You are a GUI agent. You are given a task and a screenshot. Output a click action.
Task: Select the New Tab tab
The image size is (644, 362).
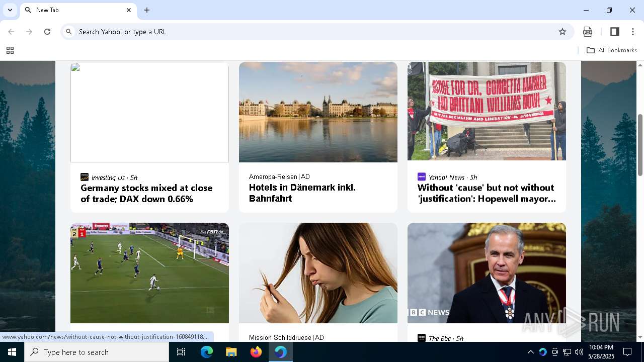(78, 10)
